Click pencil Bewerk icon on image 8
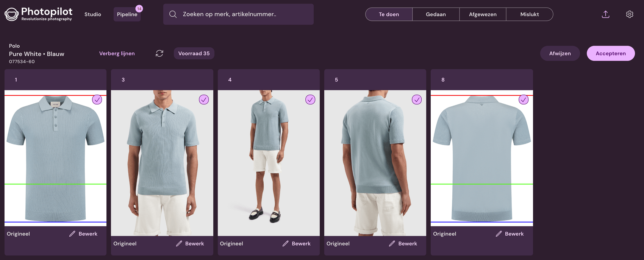This screenshot has width=644, height=260. (499, 234)
